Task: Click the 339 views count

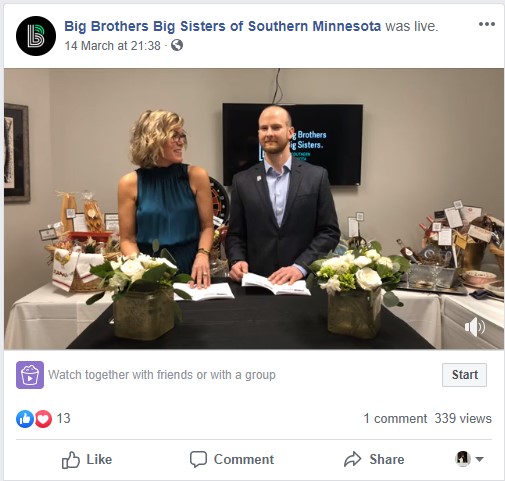Action: pos(463,418)
